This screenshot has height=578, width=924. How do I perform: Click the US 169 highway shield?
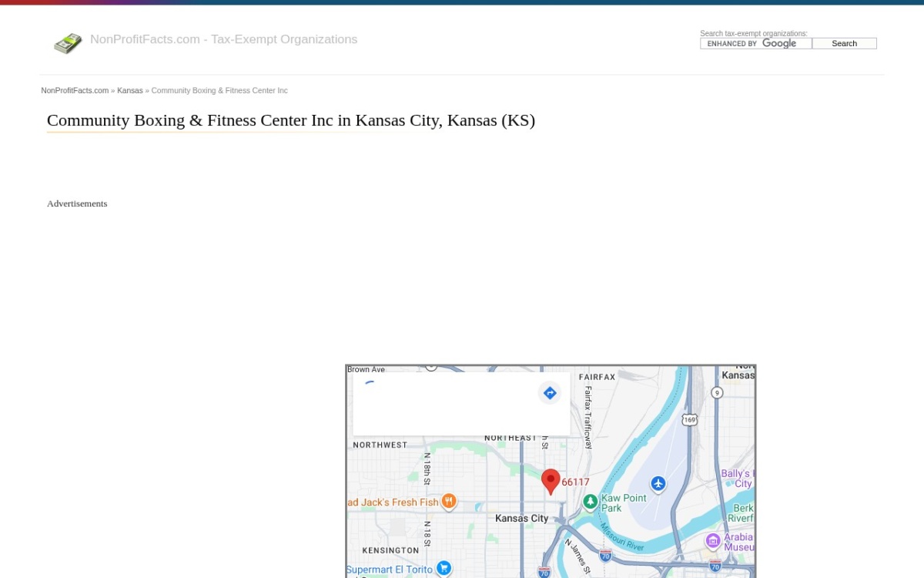click(x=689, y=419)
